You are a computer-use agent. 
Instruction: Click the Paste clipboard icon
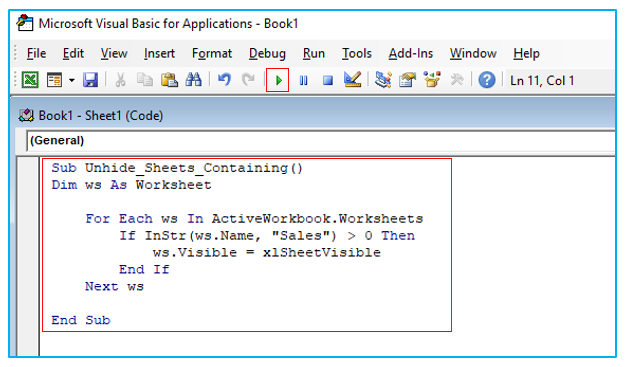click(x=169, y=80)
